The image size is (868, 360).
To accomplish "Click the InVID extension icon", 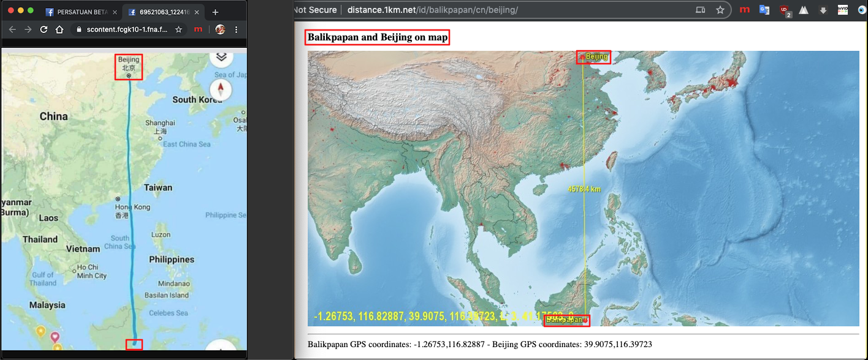I will [842, 10].
